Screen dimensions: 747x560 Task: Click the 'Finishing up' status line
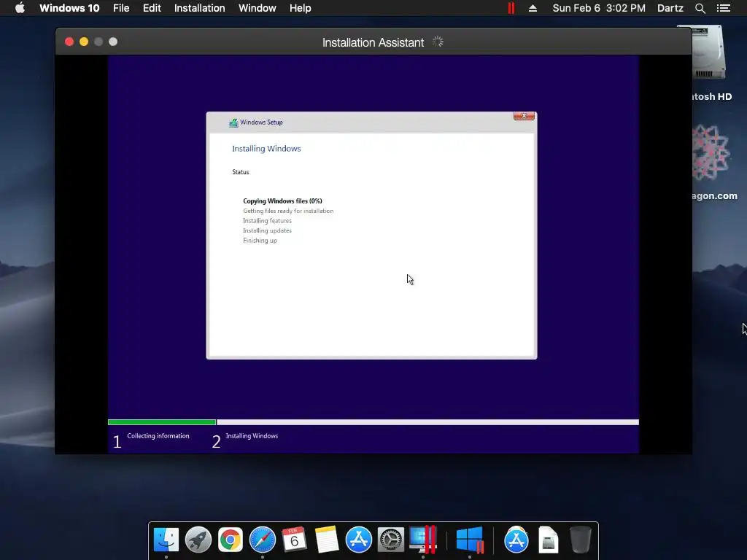[260, 241]
